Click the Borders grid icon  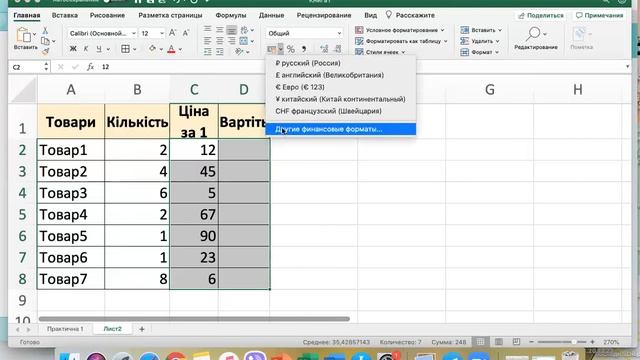125,49
